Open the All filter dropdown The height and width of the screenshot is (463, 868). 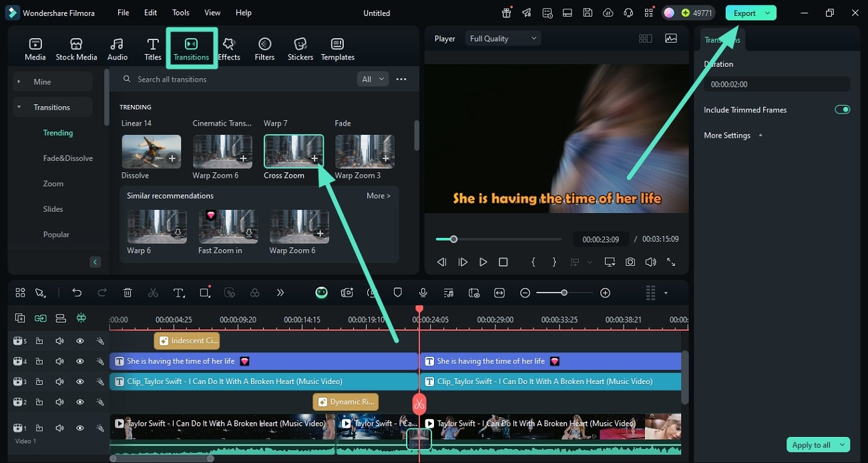(x=373, y=79)
